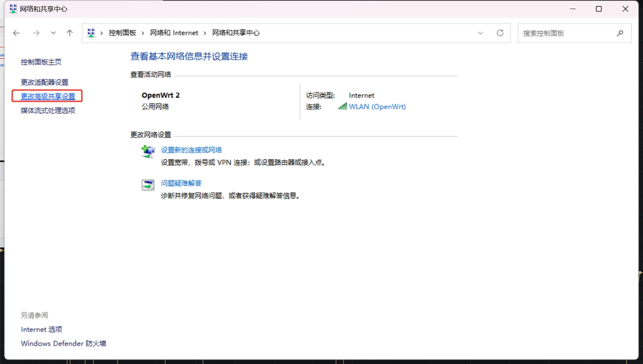643x364 pixels.
Task: Click the 问题疑难解答 troubleshooting icon
Action: 147,184
